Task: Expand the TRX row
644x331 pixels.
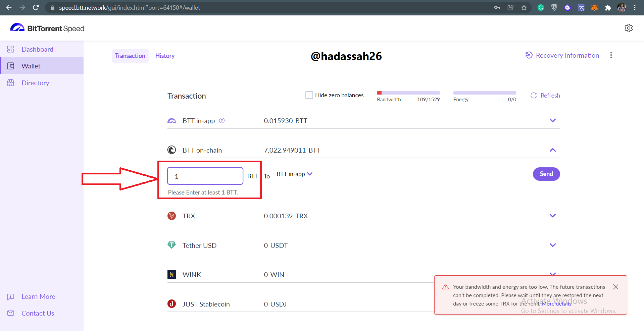Action: (552, 216)
